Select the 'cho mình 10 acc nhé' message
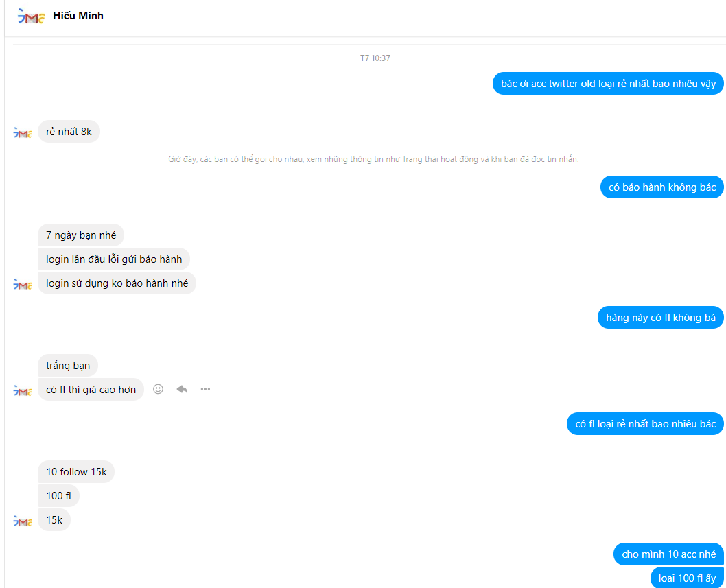 point(668,554)
